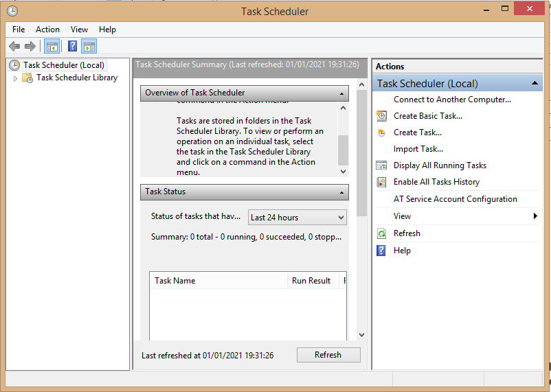Click the Create Basic Task icon

tap(381, 116)
